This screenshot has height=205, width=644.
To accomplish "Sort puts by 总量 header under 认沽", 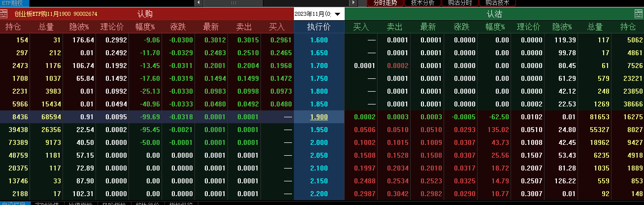I will coord(595,27).
